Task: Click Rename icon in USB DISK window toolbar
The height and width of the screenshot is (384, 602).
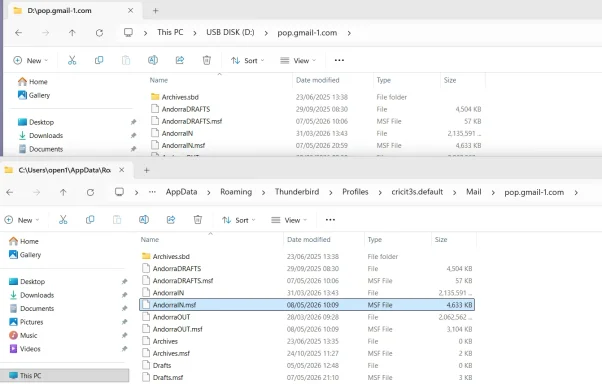Action: pyautogui.click(x=153, y=60)
